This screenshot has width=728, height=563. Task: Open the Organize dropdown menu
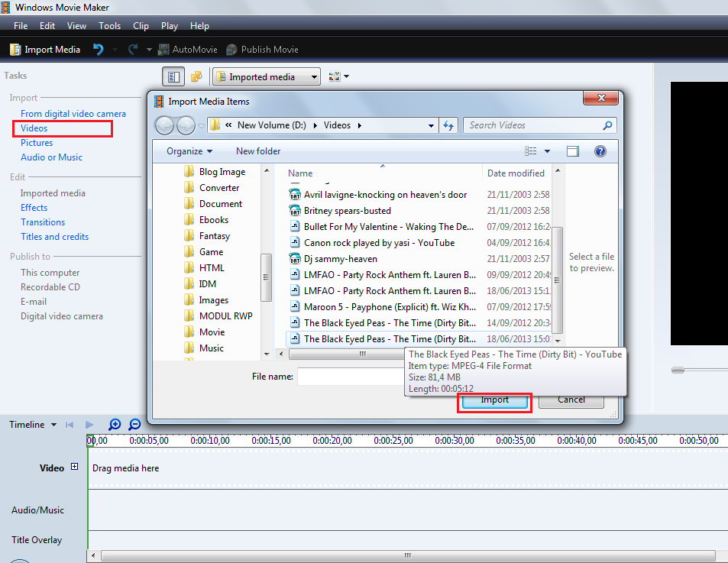pyautogui.click(x=189, y=151)
